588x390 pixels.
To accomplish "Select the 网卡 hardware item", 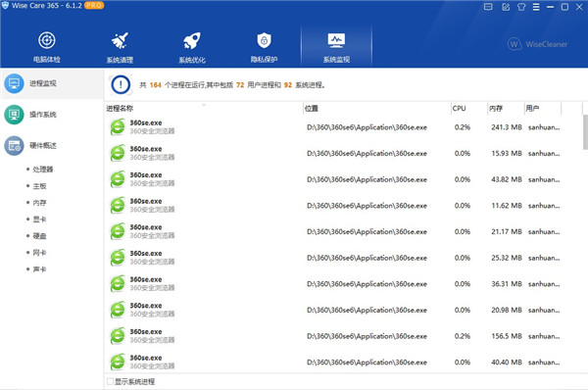I will pos(39,253).
